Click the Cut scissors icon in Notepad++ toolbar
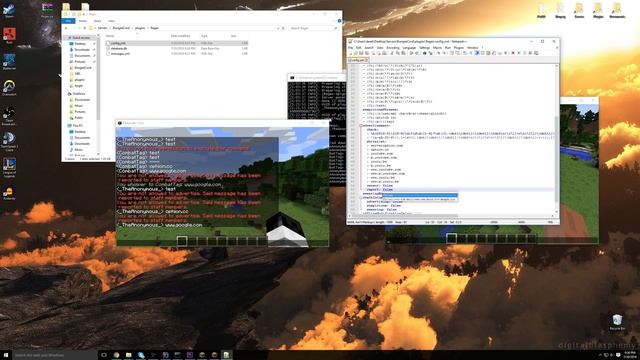This screenshot has width=640, height=360. point(392,53)
